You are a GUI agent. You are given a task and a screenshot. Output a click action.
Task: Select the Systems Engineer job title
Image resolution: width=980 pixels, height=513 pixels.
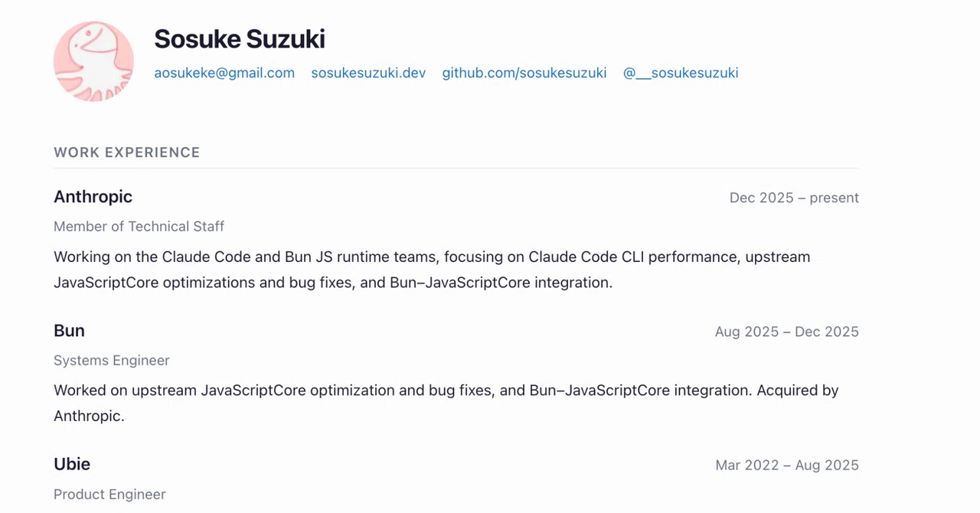point(112,361)
